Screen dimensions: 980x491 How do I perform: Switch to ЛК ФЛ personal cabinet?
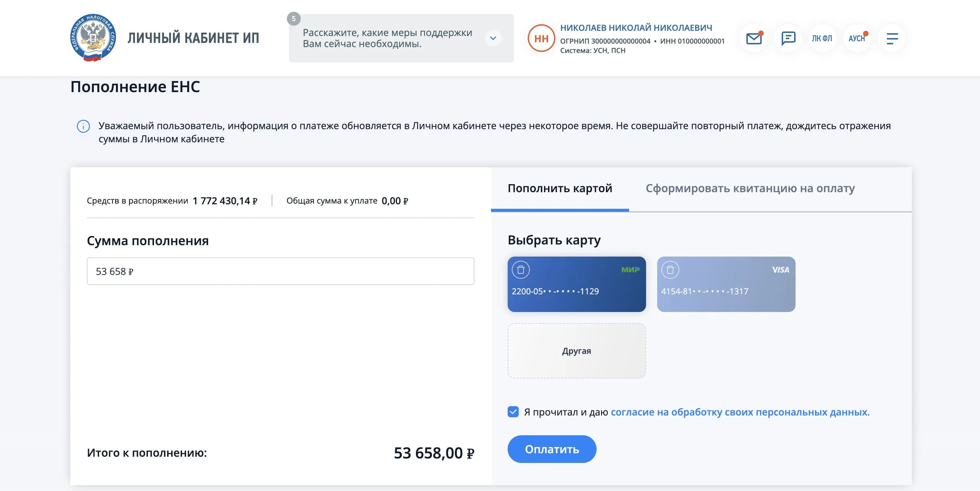(x=822, y=38)
